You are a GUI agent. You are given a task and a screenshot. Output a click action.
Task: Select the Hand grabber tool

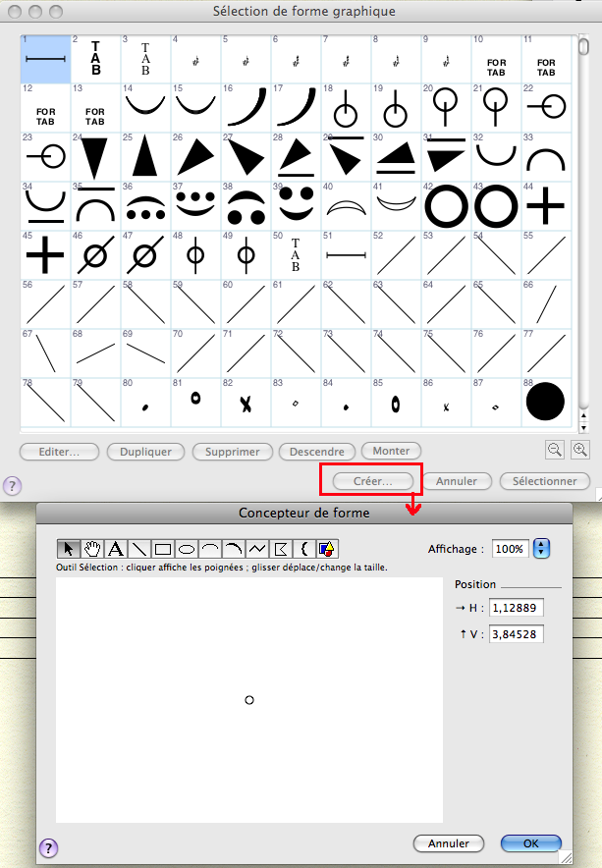coord(93,549)
